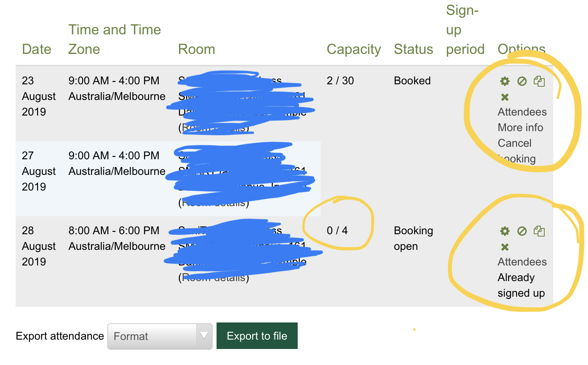The width and height of the screenshot is (588, 365).
Task: Open the Format dropdown for export attendance
Action: point(160,336)
